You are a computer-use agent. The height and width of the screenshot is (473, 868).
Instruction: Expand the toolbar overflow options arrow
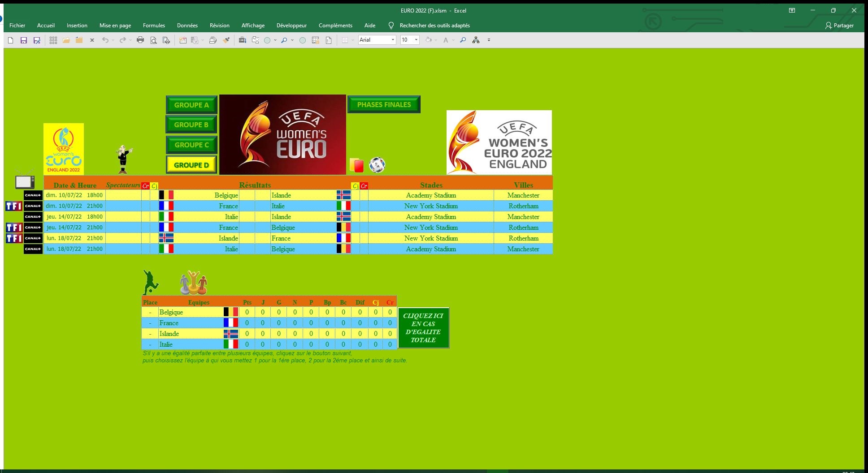point(489,40)
